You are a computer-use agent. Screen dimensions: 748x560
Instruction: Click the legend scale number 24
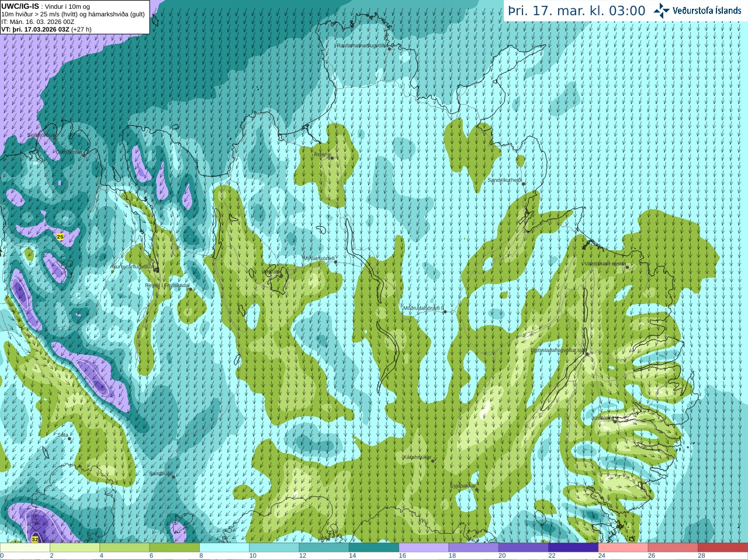(601, 556)
